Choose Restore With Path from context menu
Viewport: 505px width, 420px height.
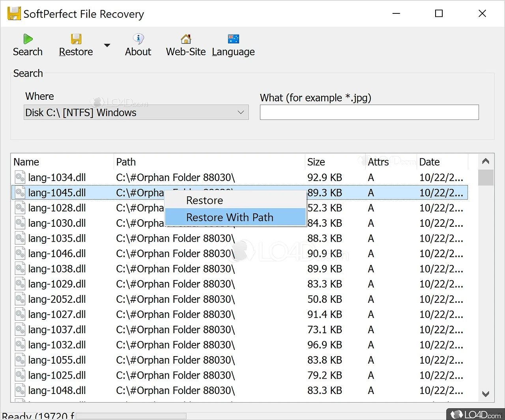coord(236,217)
